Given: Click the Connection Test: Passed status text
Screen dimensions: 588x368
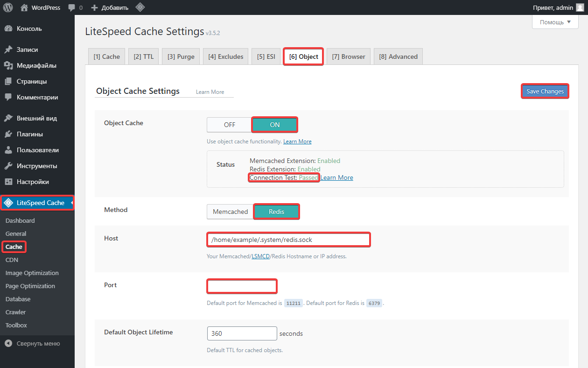Looking at the screenshot, I should (284, 177).
